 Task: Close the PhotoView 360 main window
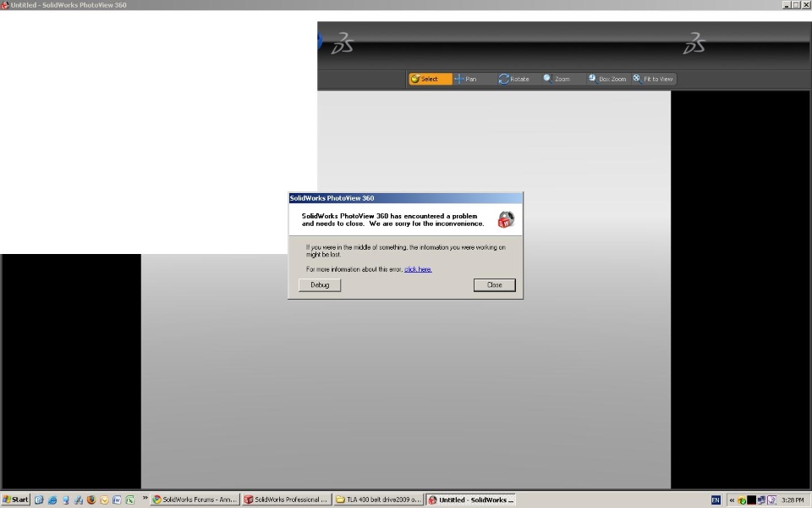point(806,5)
